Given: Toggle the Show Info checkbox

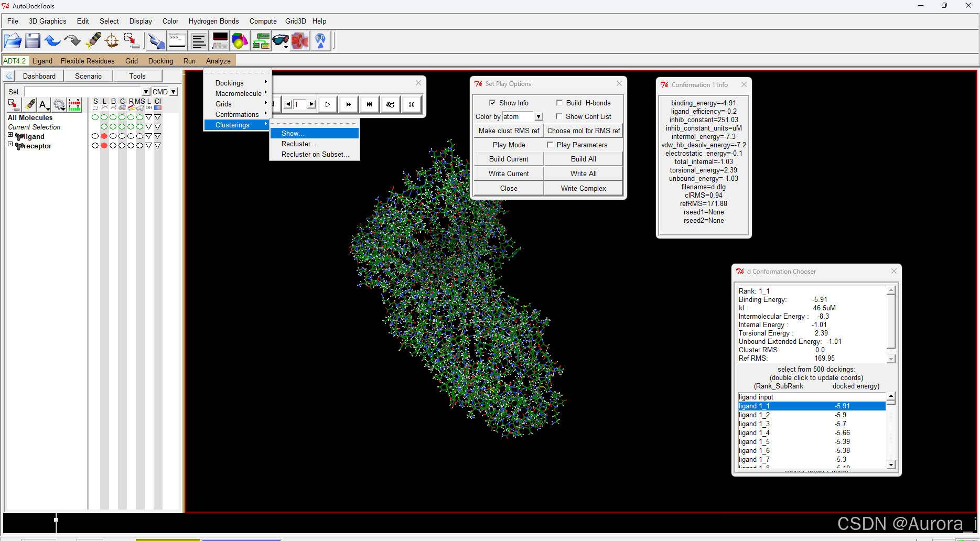Looking at the screenshot, I should coord(492,103).
